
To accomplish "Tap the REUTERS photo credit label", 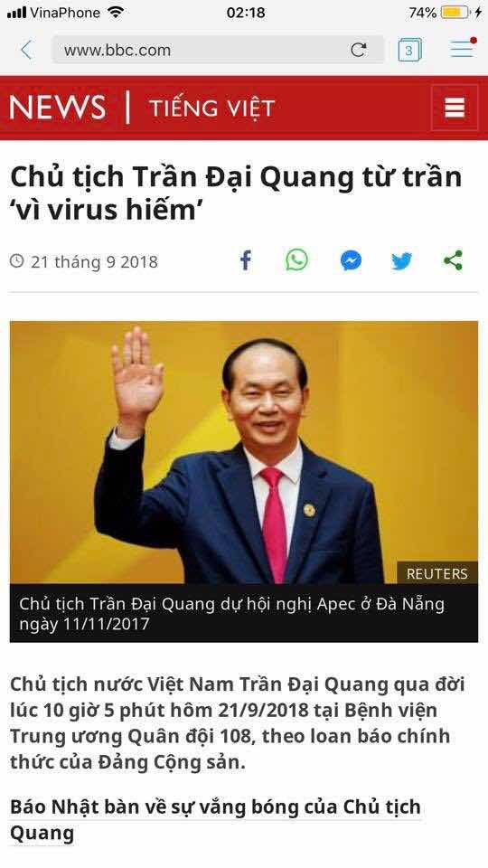I will click(437, 574).
